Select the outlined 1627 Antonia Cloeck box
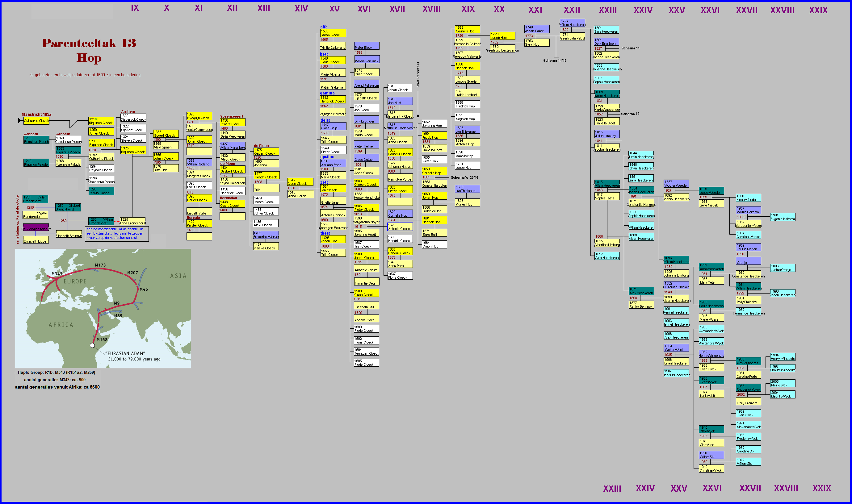The width and height of the screenshot is (852, 504). [400, 227]
